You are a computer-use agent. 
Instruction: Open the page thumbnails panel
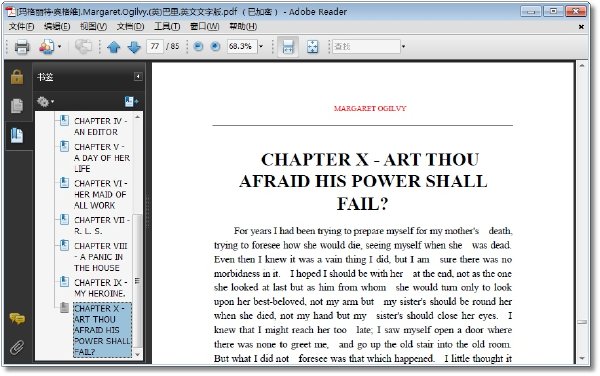click(x=17, y=106)
